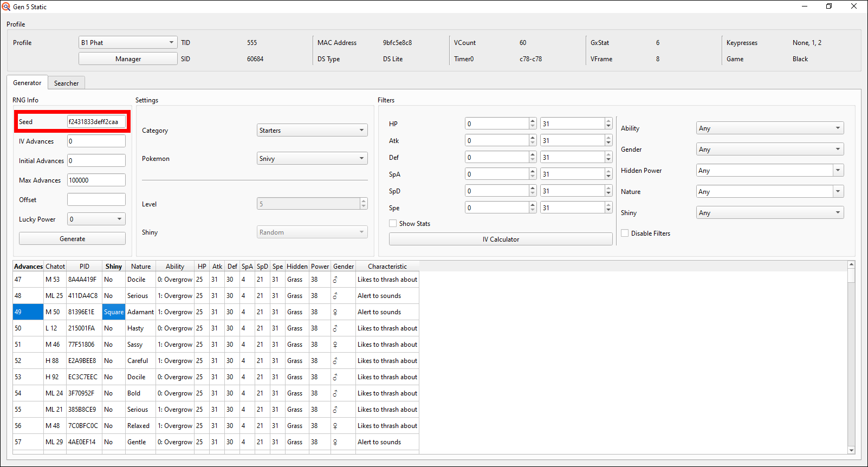Open the Lucky Power dropdown

(x=96, y=219)
